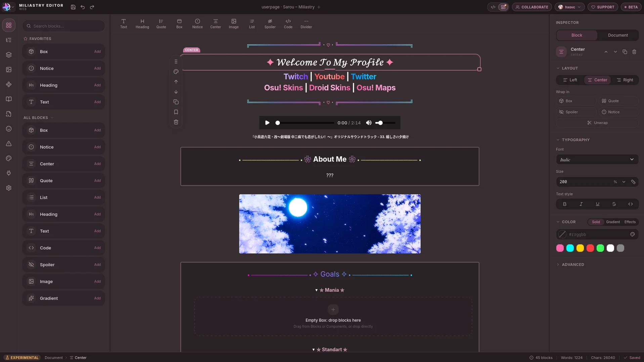Insert a Heading block from toolbar
The height and width of the screenshot is (362, 644).
(x=142, y=24)
